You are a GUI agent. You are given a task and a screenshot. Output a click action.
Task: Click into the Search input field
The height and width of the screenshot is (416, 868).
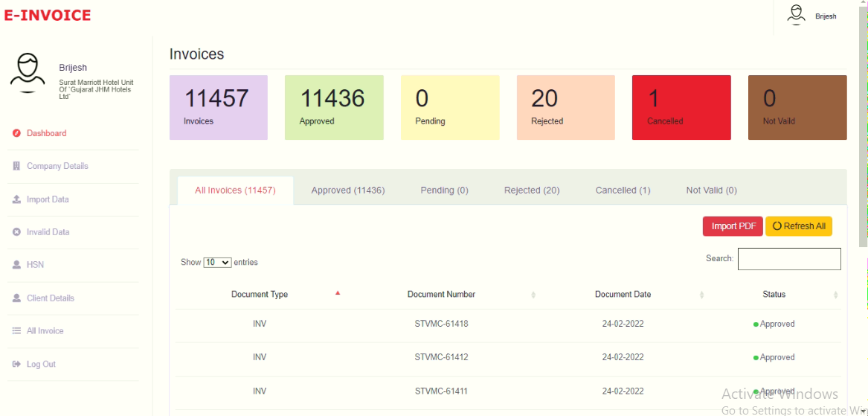(789, 259)
